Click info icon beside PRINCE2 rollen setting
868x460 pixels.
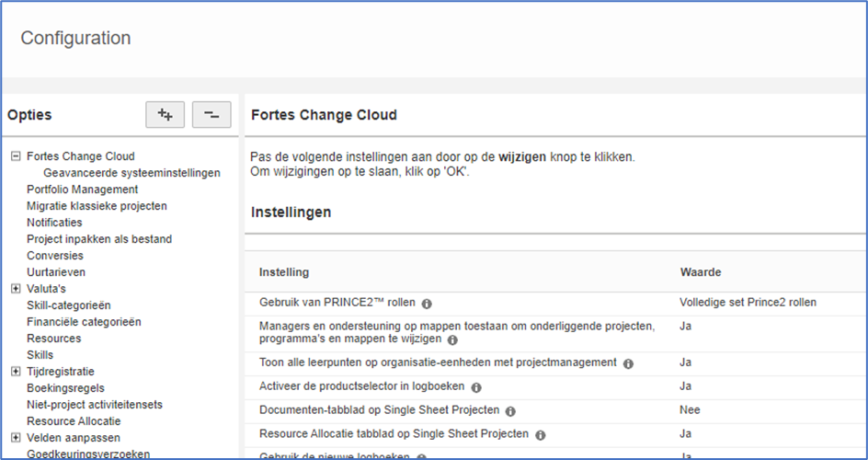(x=427, y=304)
